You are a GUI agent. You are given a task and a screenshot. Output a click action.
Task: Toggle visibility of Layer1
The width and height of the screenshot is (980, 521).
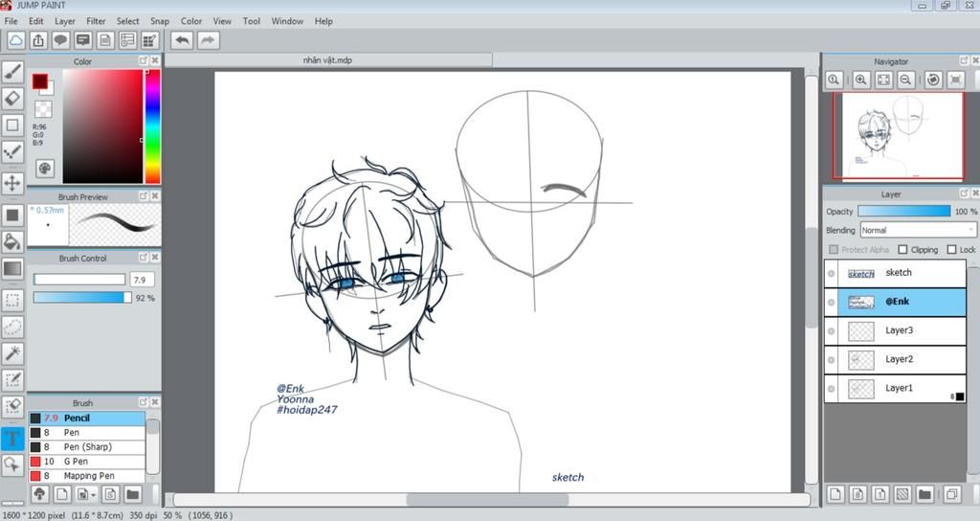[832, 389]
